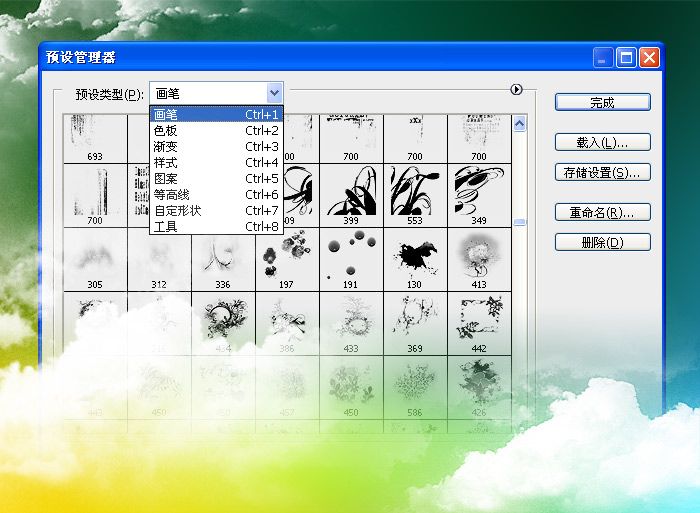700x513 pixels.
Task: Click the scrollbar up arrow in brush list
Action: click(x=519, y=123)
